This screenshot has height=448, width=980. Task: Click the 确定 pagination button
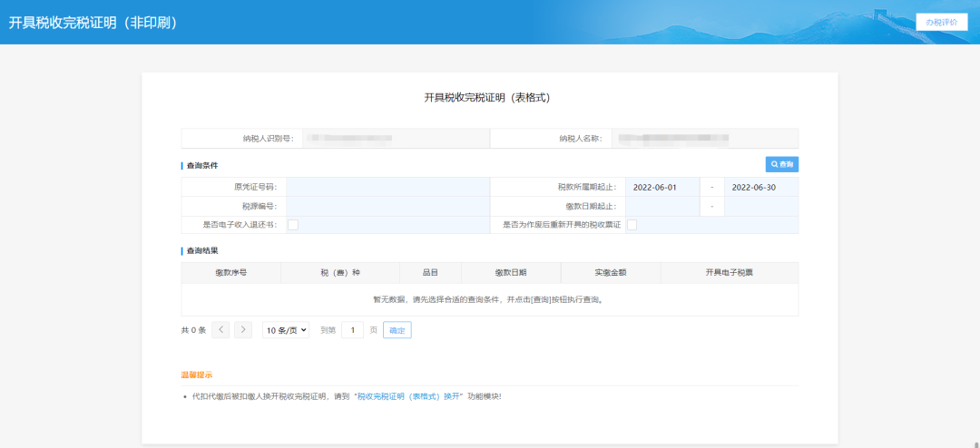coord(397,330)
